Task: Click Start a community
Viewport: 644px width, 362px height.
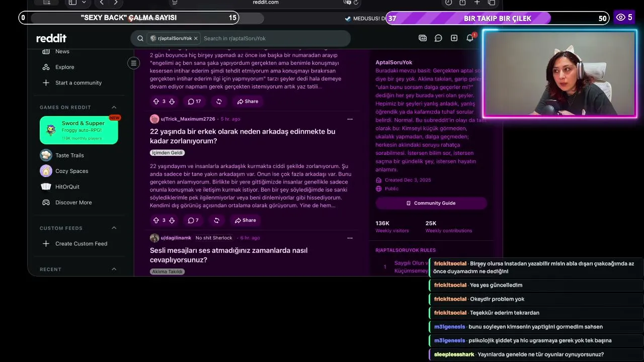Action: coord(78,82)
